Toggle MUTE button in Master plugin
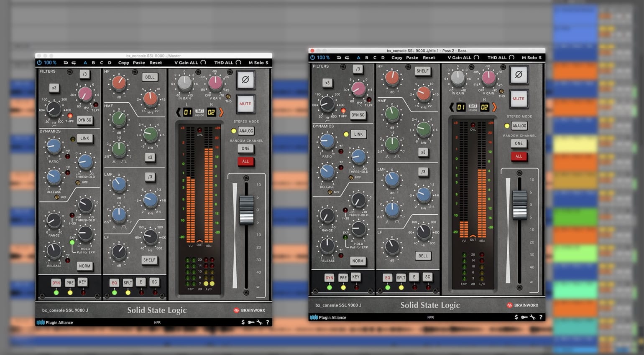 pos(245,104)
